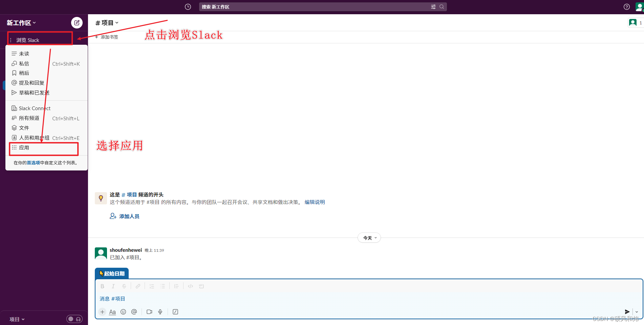Open the history clock icon
Screen dimensions: 644x325
pyautogui.click(x=188, y=7)
